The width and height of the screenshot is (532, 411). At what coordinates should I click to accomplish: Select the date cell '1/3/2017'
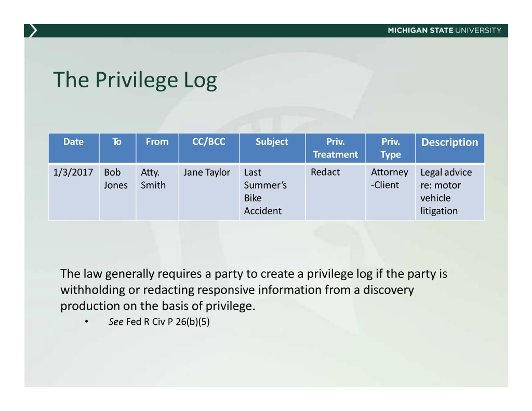[74, 192]
